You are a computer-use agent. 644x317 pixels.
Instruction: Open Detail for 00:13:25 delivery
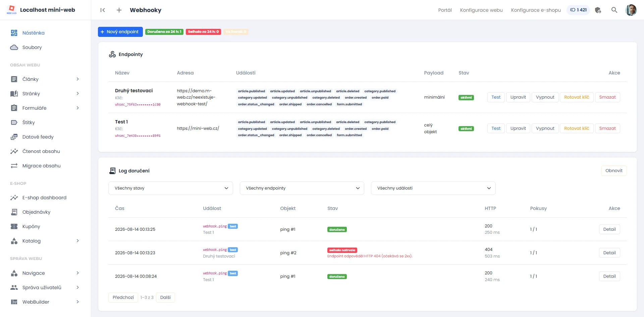click(609, 229)
